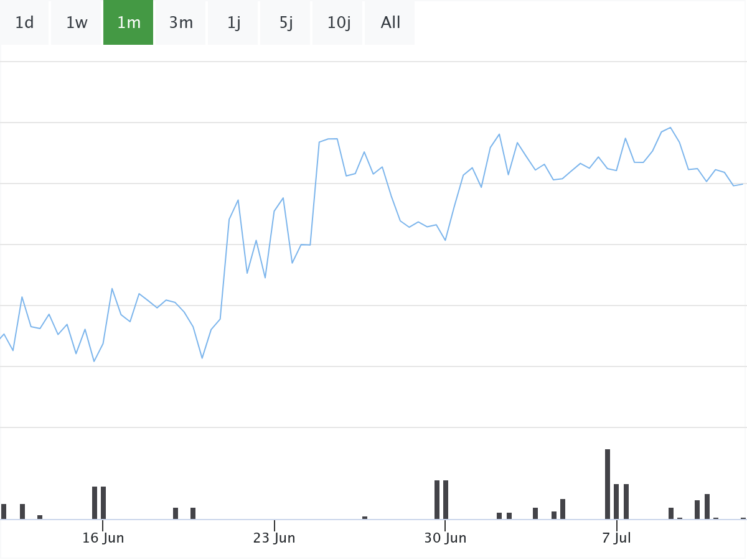Screen dimensions: 747x560
Task: Select the 30 Jun date marker
Action: [x=445, y=538]
